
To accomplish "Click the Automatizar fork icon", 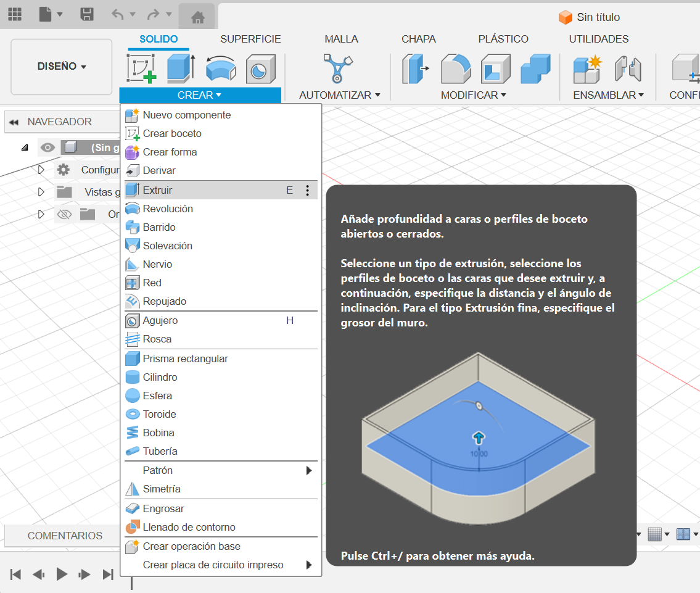I will coord(337,68).
